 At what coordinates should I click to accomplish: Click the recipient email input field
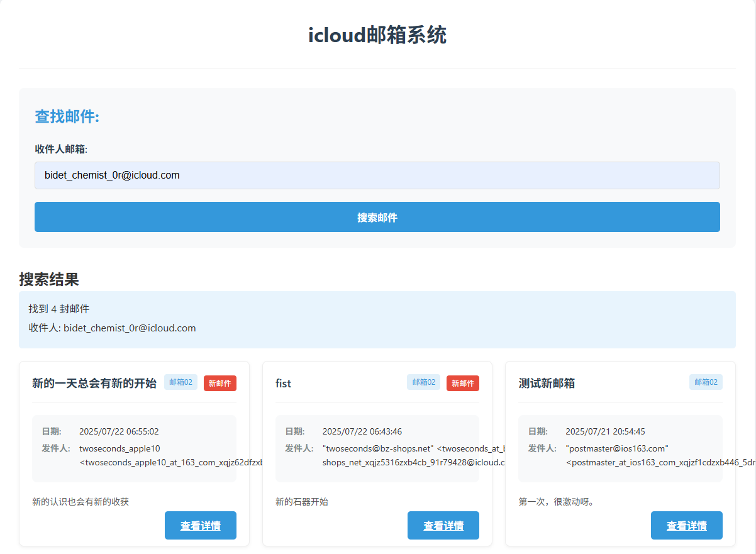click(x=377, y=175)
